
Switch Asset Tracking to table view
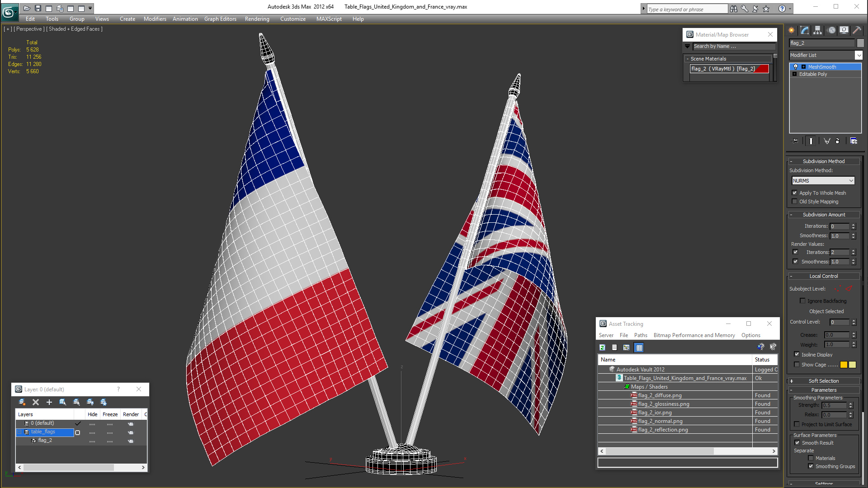click(639, 347)
